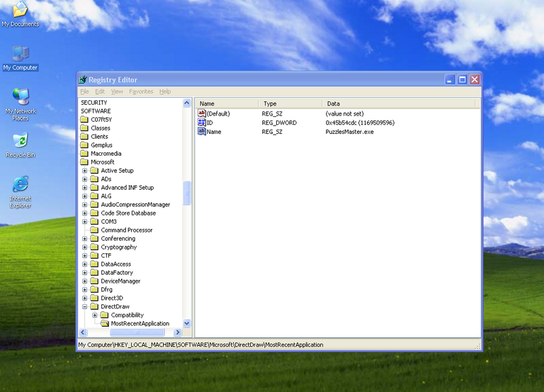This screenshot has height=392, width=544.
Task: Select the SOFTWARE registry key
Action: click(x=96, y=111)
